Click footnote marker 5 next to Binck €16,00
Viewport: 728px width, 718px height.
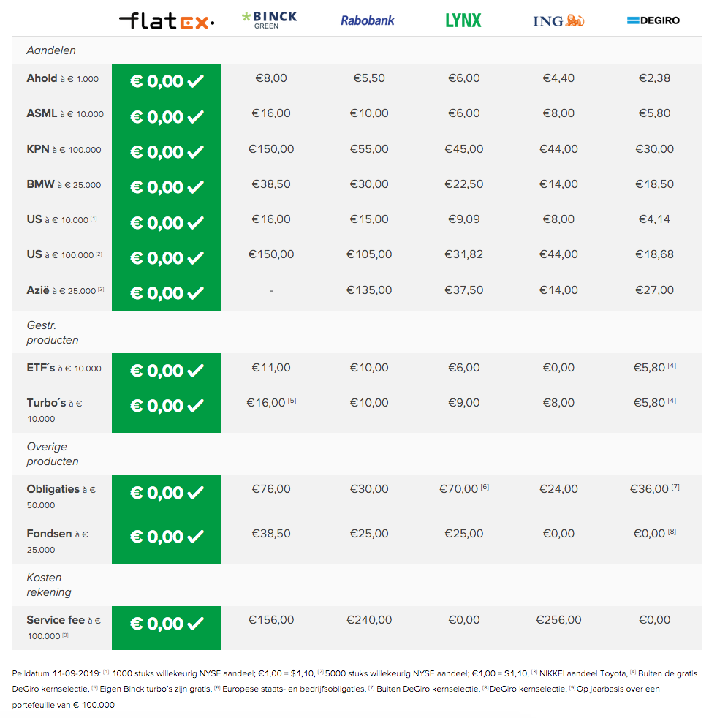(292, 401)
